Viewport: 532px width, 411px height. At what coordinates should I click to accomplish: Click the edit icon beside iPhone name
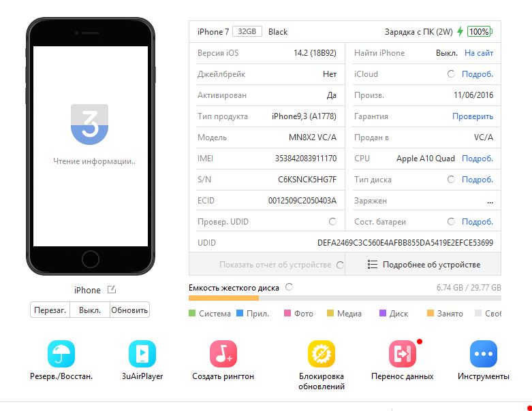click(x=112, y=290)
